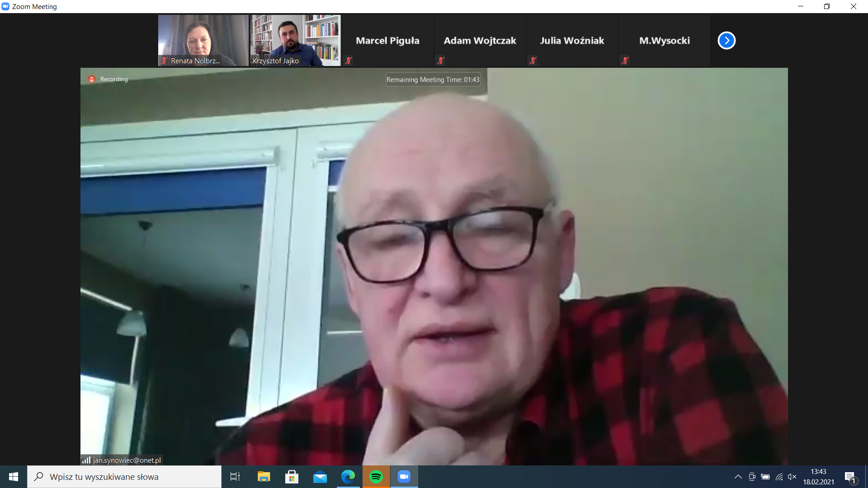Viewport: 868px width, 488px height.
Task: Click the Recording indicator icon
Action: 92,79
